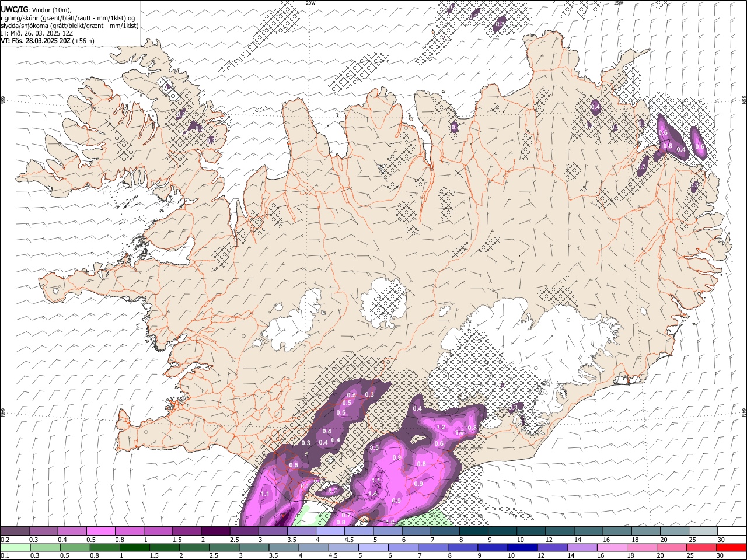Click the grey-green 3 rain legend swatch

tap(254, 547)
